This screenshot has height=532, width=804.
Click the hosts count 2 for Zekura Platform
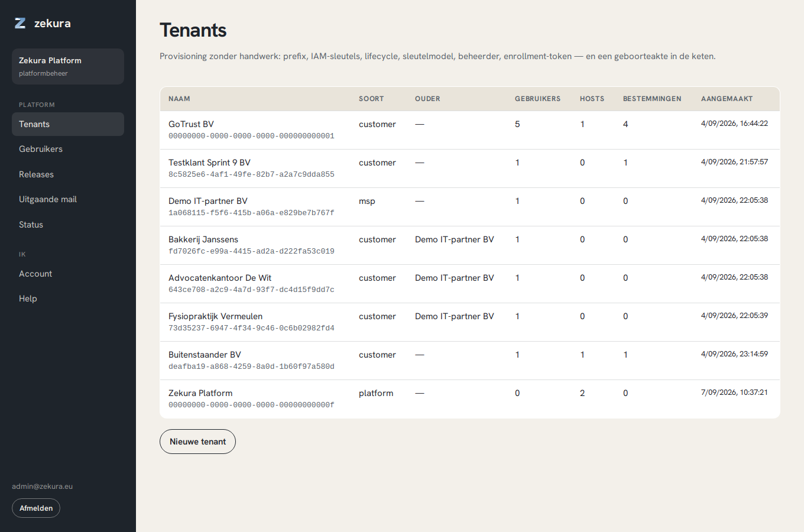[x=582, y=393]
